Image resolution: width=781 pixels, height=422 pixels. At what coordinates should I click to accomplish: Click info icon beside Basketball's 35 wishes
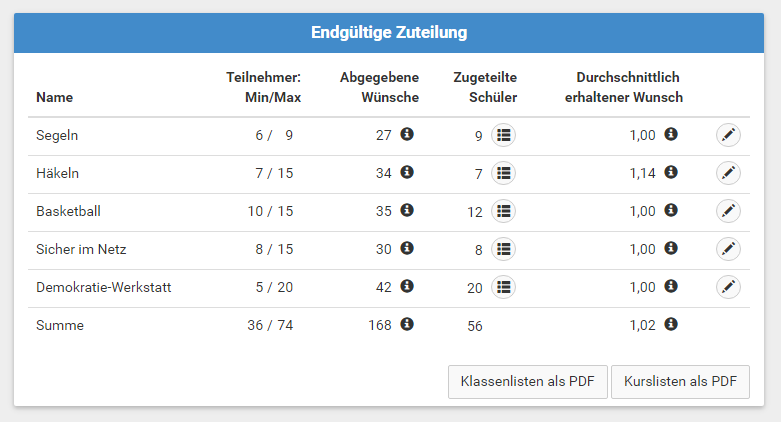pyautogui.click(x=407, y=210)
